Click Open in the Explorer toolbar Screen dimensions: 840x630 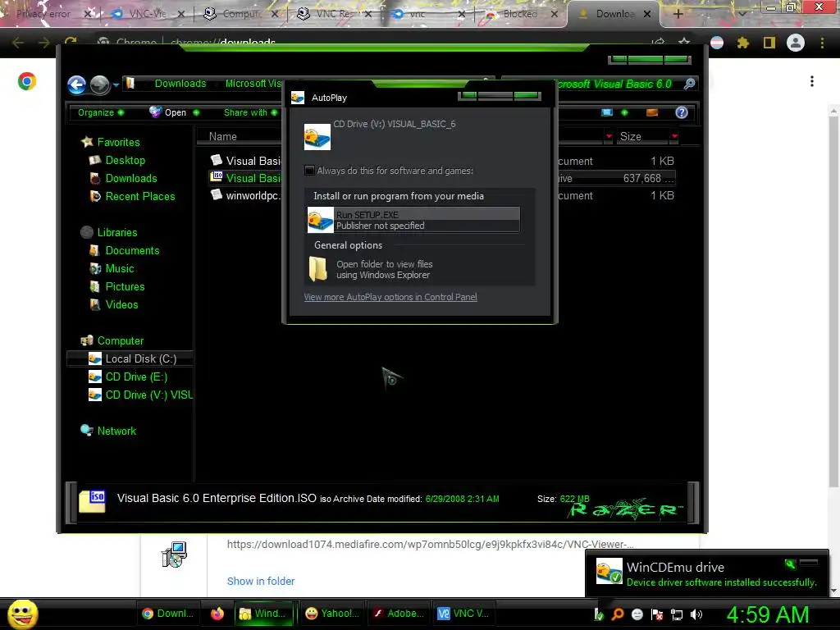(168, 112)
